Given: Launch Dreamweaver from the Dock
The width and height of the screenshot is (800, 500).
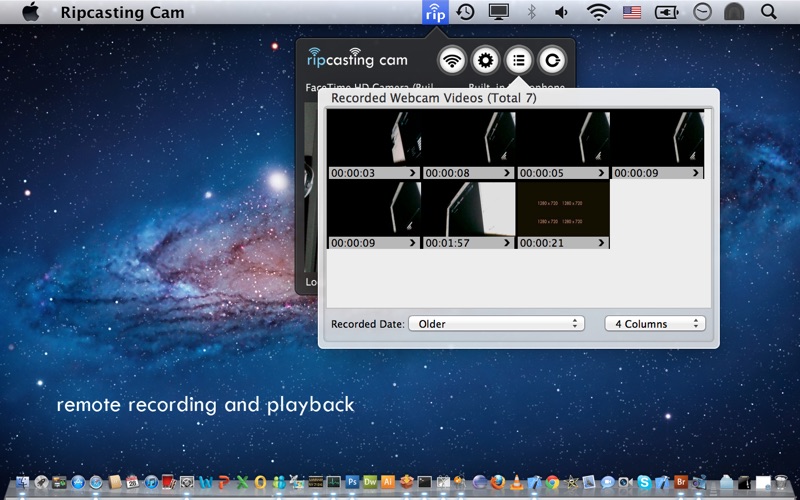Looking at the screenshot, I should [x=370, y=482].
